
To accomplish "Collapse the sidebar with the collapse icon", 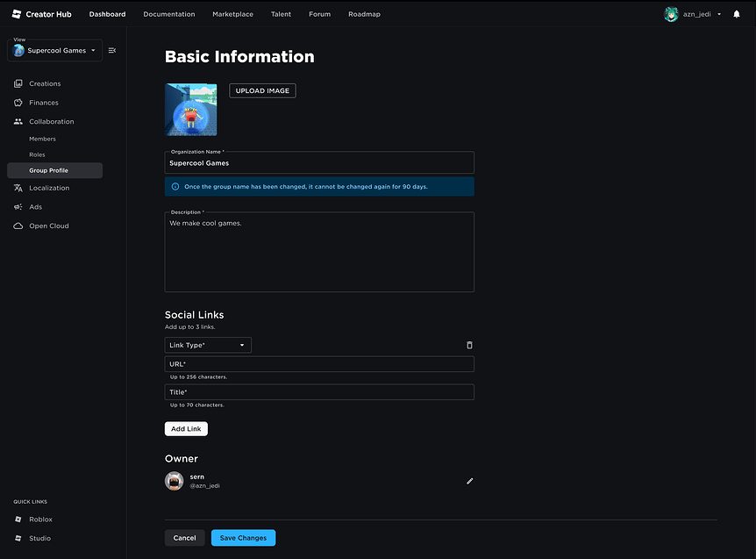I will tap(111, 50).
